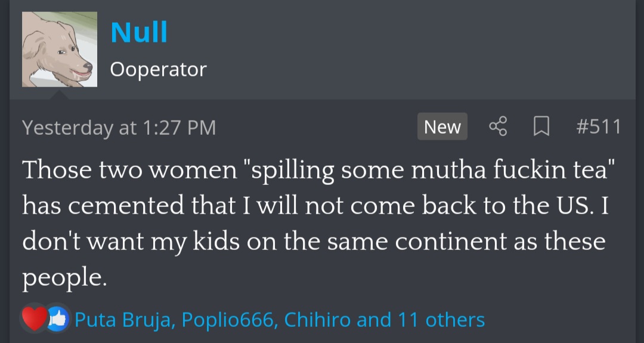
Task: Click the share icon on the post
Action: (x=498, y=126)
